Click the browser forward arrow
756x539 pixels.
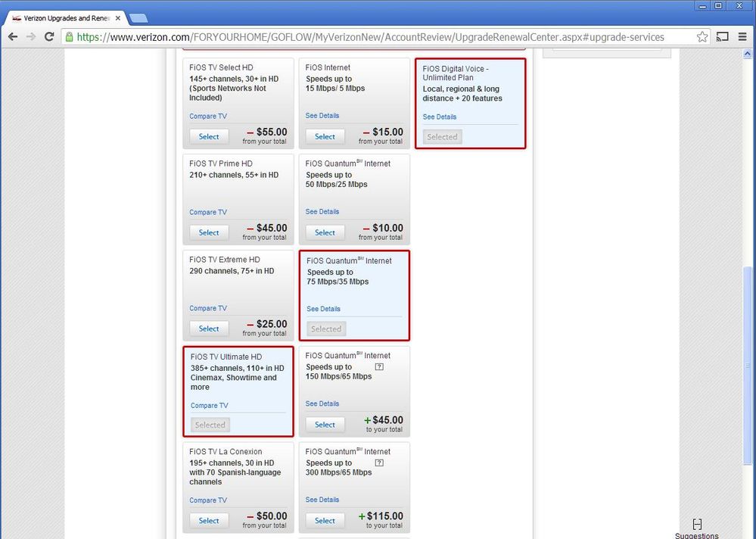click(x=31, y=36)
